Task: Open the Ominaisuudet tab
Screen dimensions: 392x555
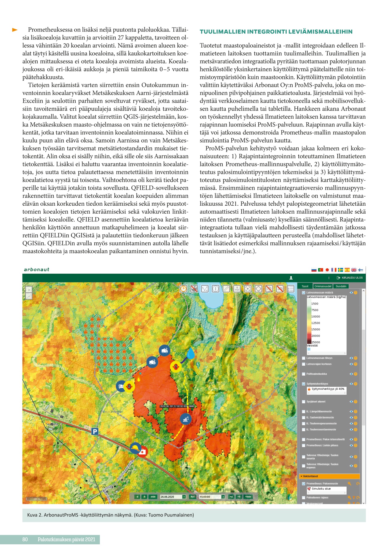Action: [323, 286]
